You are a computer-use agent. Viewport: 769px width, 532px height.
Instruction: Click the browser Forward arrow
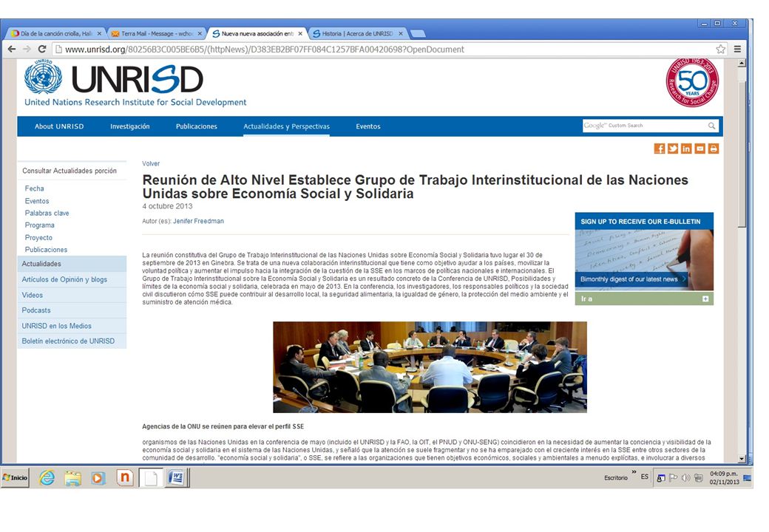[x=27, y=49]
